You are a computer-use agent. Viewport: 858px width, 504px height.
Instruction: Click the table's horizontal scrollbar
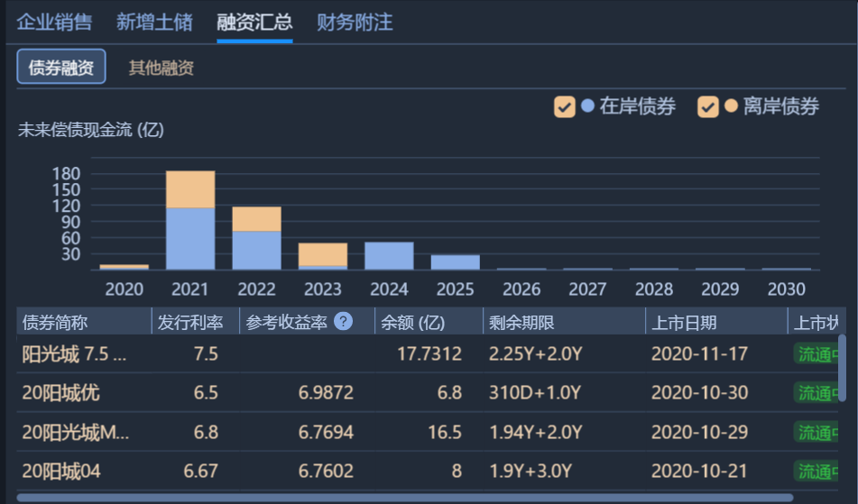coord(405,498)
